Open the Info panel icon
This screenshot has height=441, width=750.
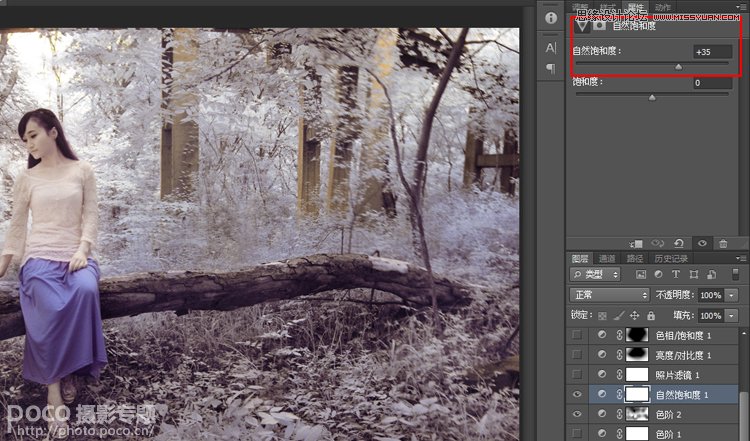click(550, 18)
